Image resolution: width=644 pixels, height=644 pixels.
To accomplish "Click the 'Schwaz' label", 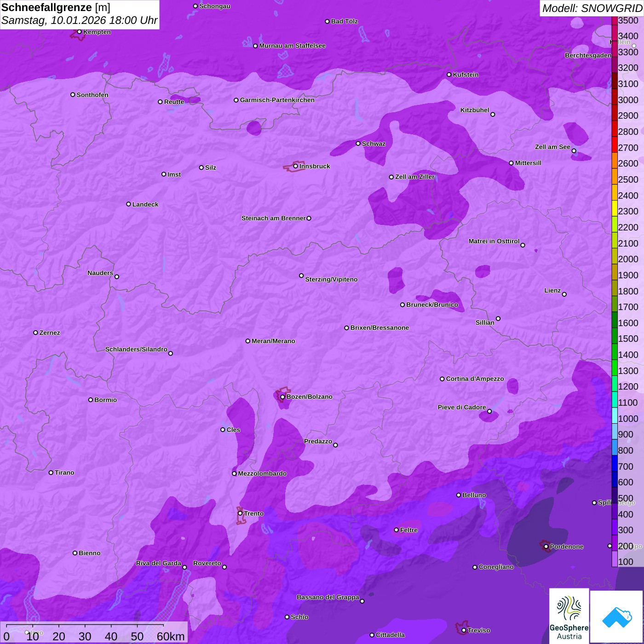I will point(374,144).
